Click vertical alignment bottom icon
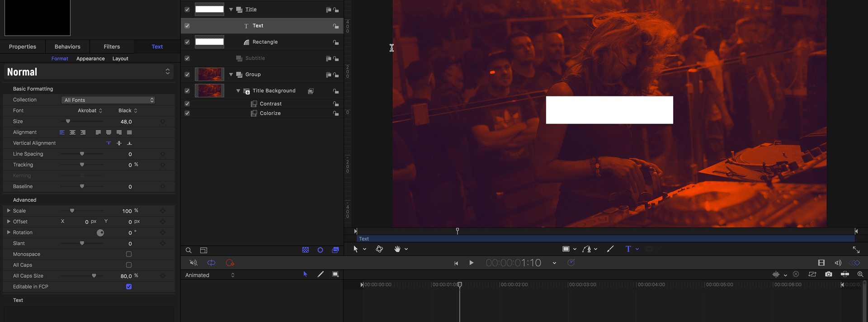The width and height of the screenshot is (868, 322). pos(129,143)
